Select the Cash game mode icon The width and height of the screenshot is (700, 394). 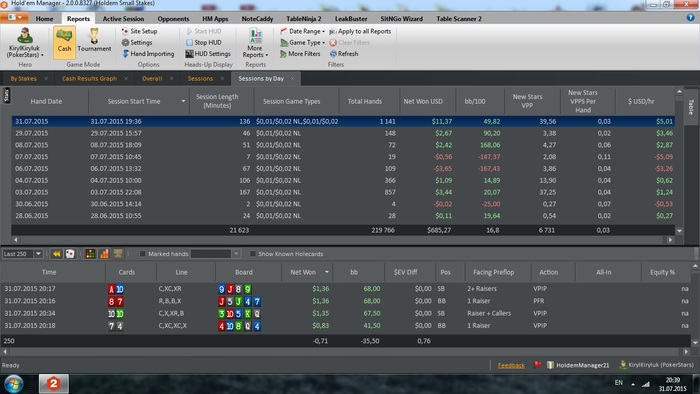click(x=64, y=42)
